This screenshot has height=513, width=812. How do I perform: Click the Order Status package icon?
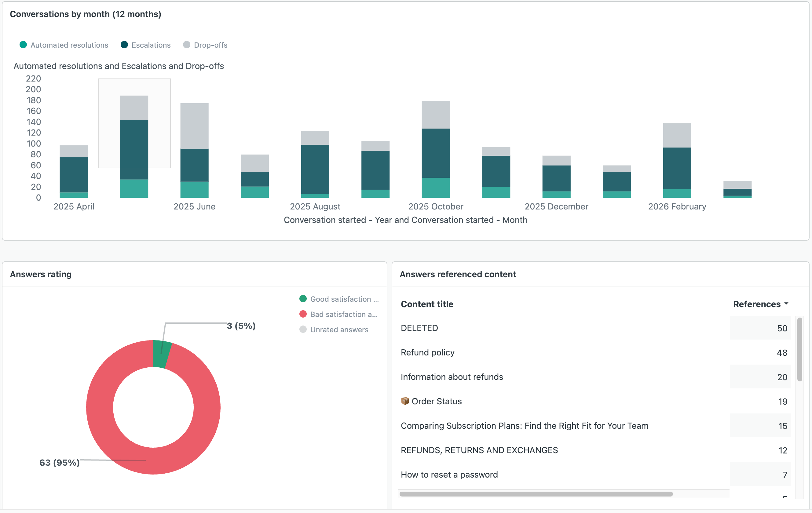click(x=405, y=401)
